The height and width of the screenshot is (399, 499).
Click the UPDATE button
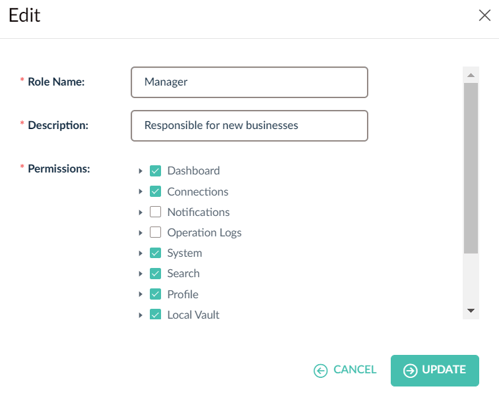click(435, 370)
